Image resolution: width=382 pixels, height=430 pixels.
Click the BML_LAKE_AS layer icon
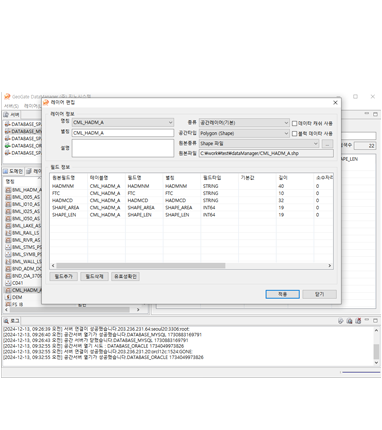pyautogui.click(x=8, y=226)
